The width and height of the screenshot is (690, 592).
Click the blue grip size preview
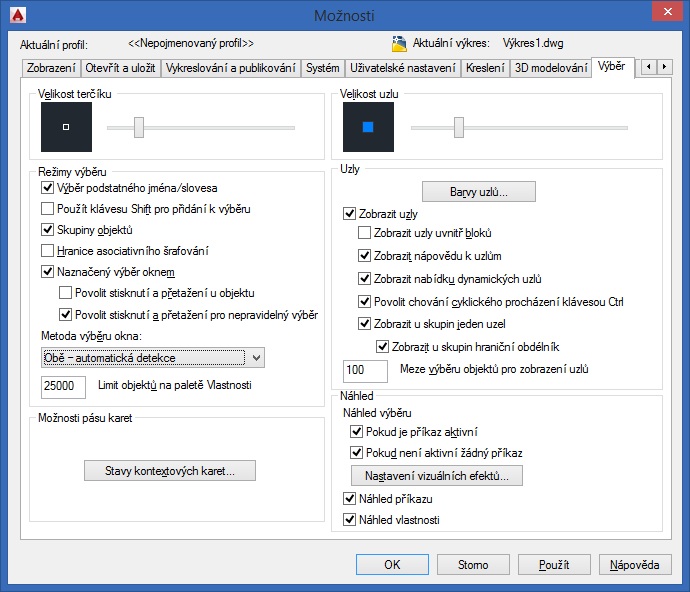coord(368,127)
